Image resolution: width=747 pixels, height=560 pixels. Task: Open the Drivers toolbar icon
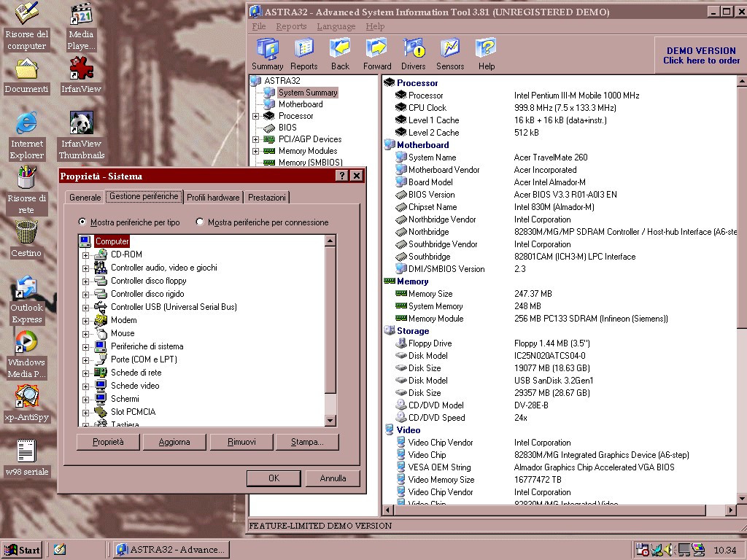pyautogui.click(x=414, y=54)
